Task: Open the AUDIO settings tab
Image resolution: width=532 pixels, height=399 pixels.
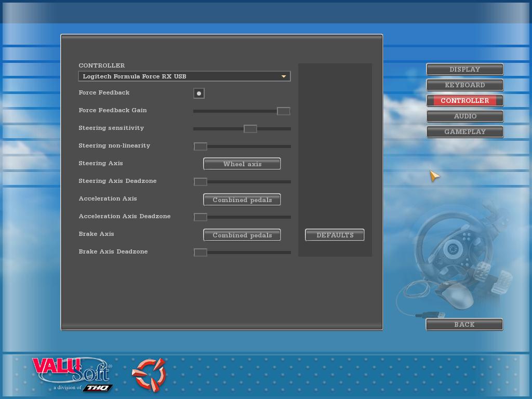Action: pyautogui.click(x=464, y=116)
